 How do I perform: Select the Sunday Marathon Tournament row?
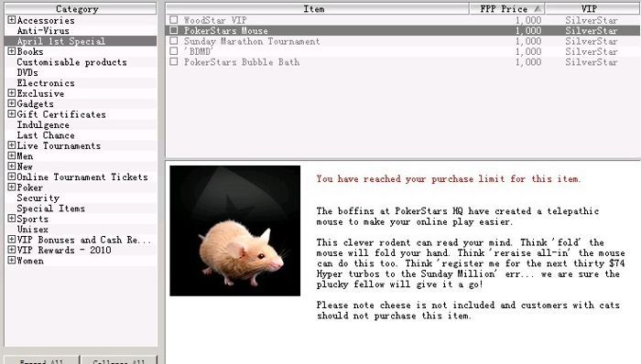pyautogui.click(x=403, y=41)
